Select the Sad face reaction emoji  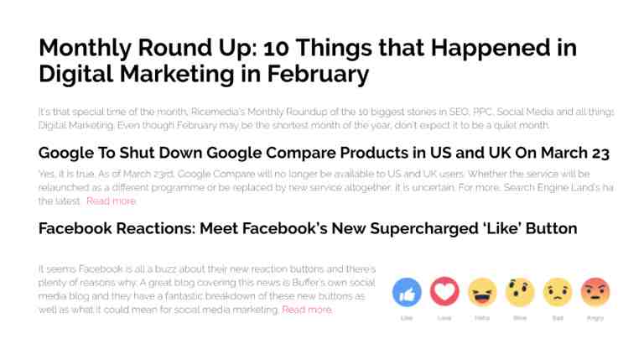558,292
